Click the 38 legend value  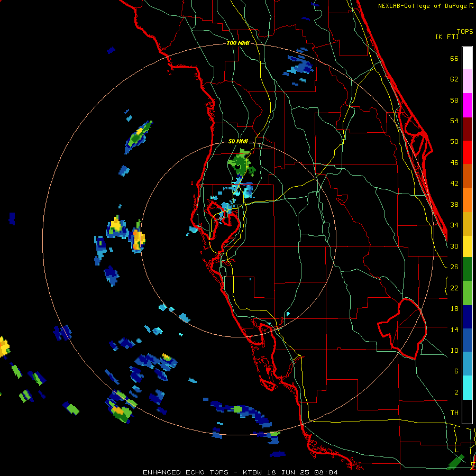(454, 204)
